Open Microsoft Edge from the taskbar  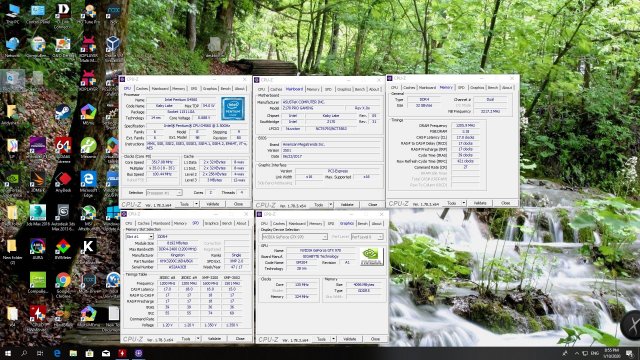click(x=57, y=353)
